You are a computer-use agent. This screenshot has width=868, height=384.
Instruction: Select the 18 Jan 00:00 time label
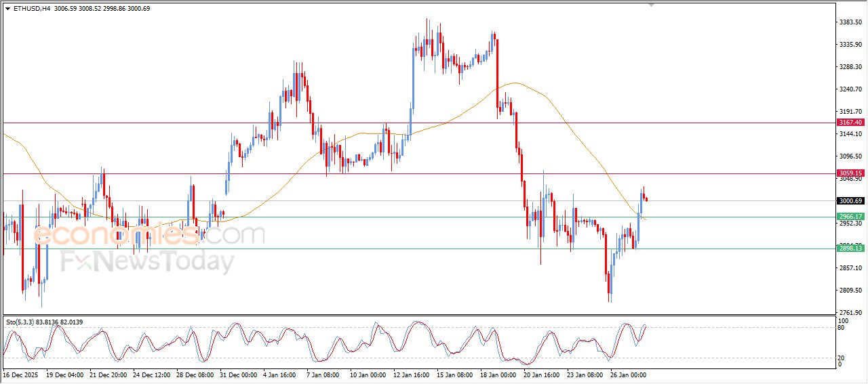pyautogui.click(x=498, y=375)
